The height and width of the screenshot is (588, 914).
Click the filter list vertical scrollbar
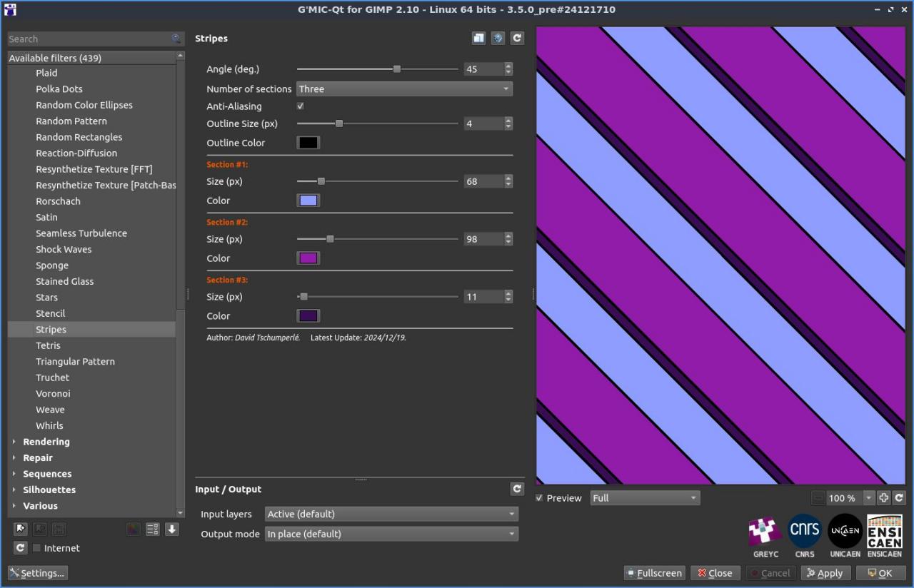pos(180,283)
